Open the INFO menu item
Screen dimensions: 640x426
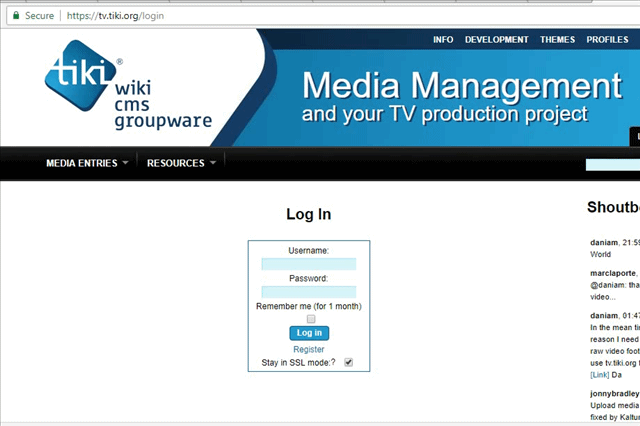click(x=443, y=40)
